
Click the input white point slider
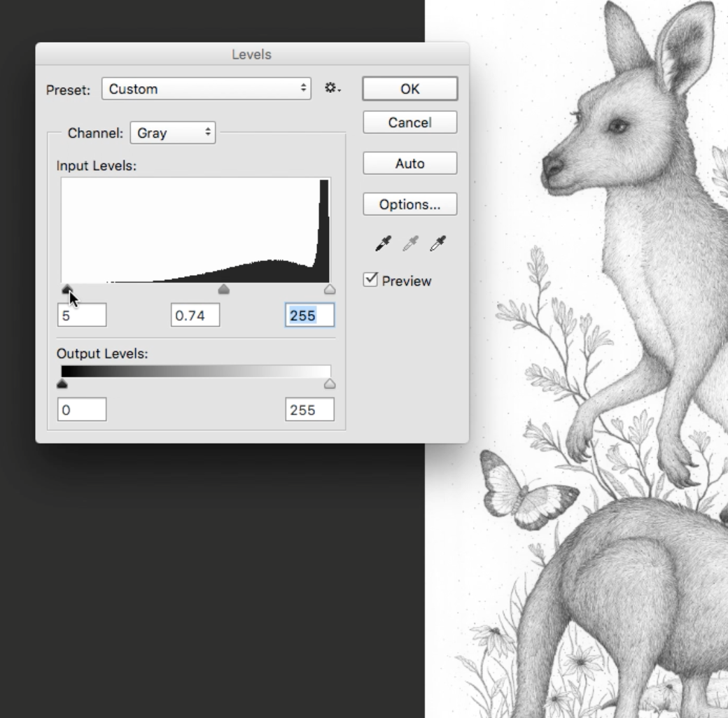click(x=330, y=290)
